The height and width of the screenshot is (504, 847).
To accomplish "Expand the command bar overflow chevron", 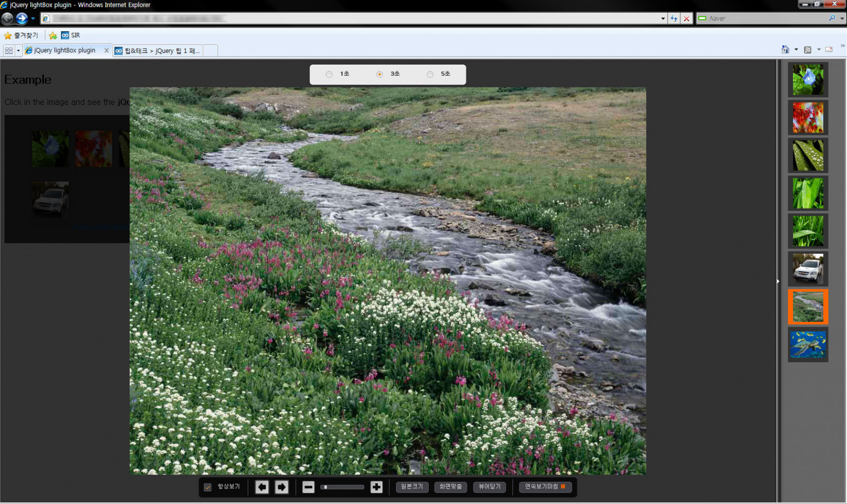I will (x=842, y=47).
